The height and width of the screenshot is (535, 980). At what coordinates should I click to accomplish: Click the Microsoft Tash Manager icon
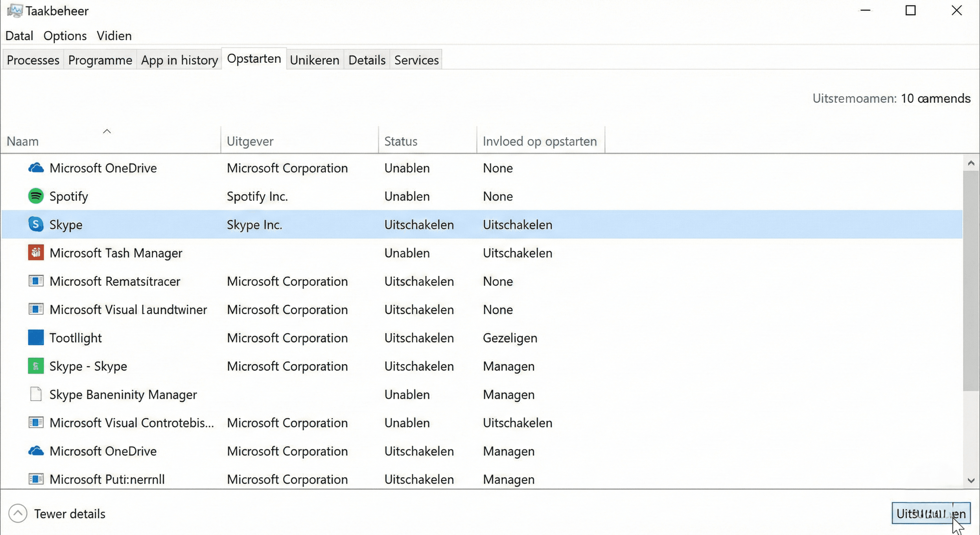tap(35, 253)
